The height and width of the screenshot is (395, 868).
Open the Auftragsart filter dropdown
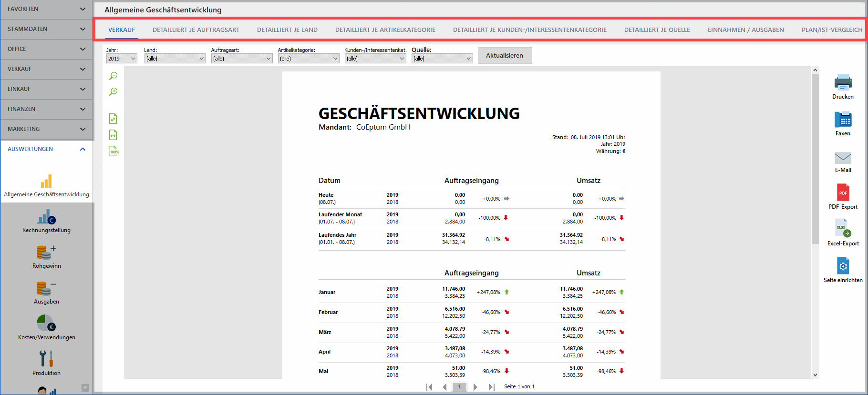(x=242, y=59)
